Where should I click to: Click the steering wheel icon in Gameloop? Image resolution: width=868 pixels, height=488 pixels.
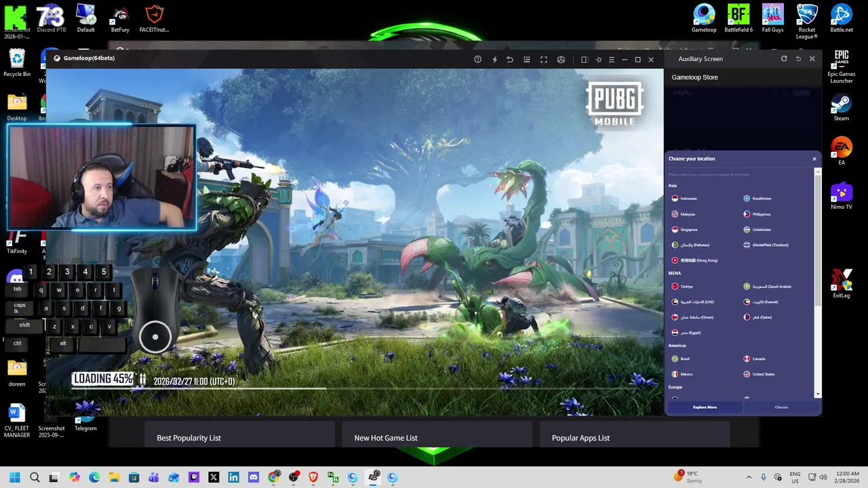click(x=561, y=60)
